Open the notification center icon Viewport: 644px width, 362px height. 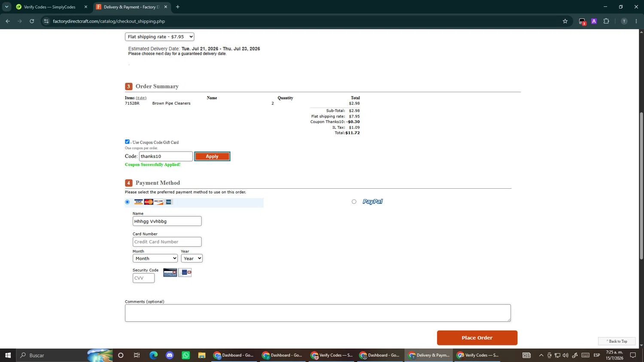[633, 355]
